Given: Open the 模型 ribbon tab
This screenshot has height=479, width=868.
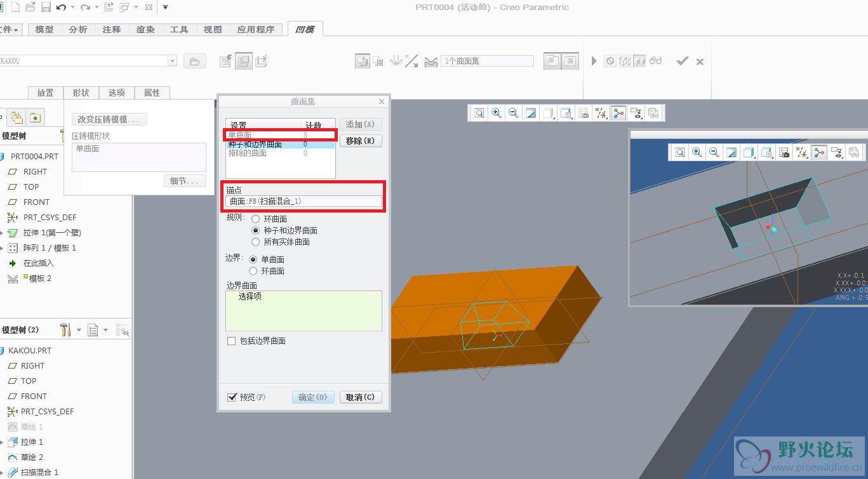Looking at the screenshot, I should tap(44, 29).
